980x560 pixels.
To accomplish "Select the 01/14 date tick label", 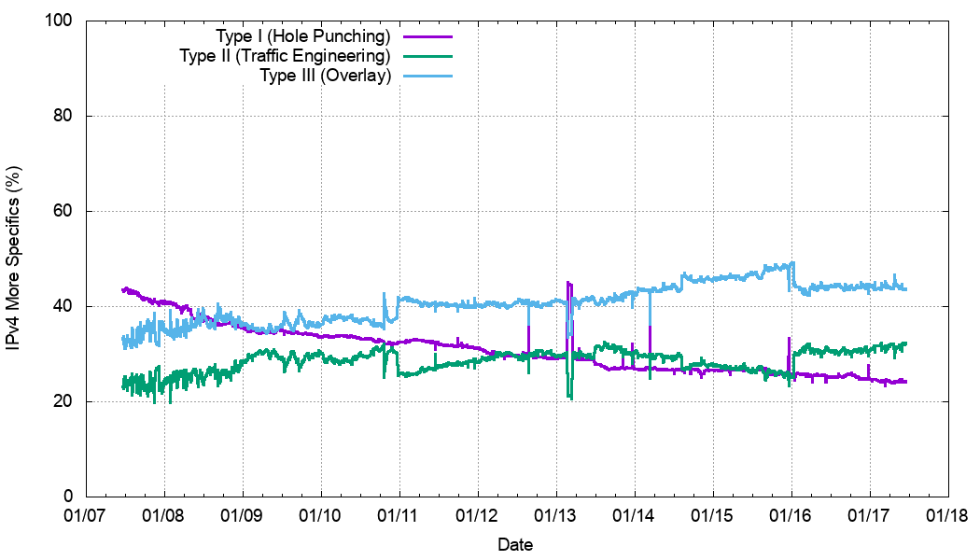I will click(x=635, y=515).
